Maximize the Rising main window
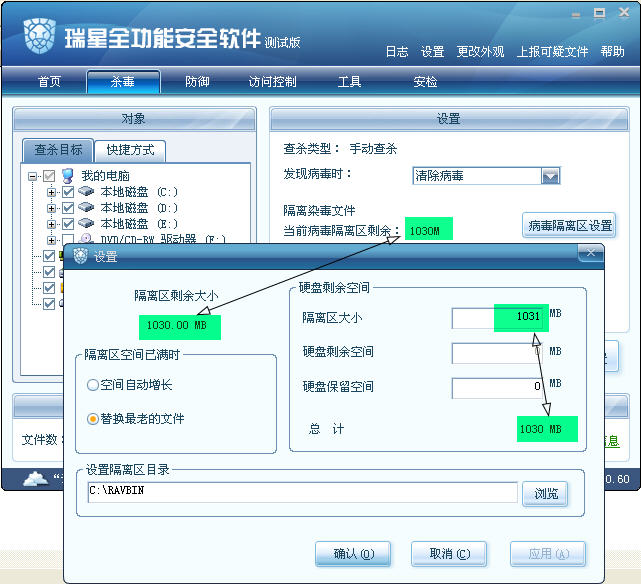The height and width of the screenshot is (584, 641). coord(599,13)
